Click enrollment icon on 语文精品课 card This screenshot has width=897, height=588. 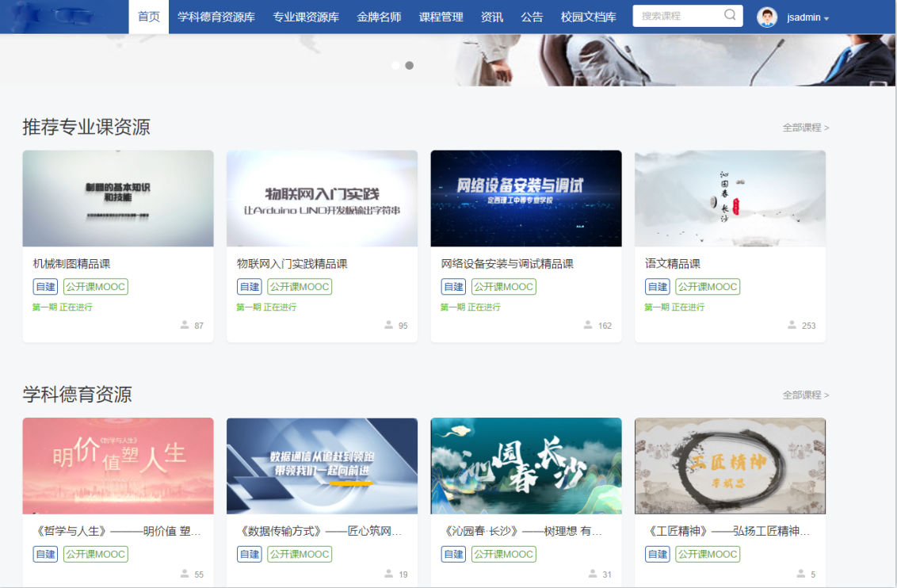(792, 325)
